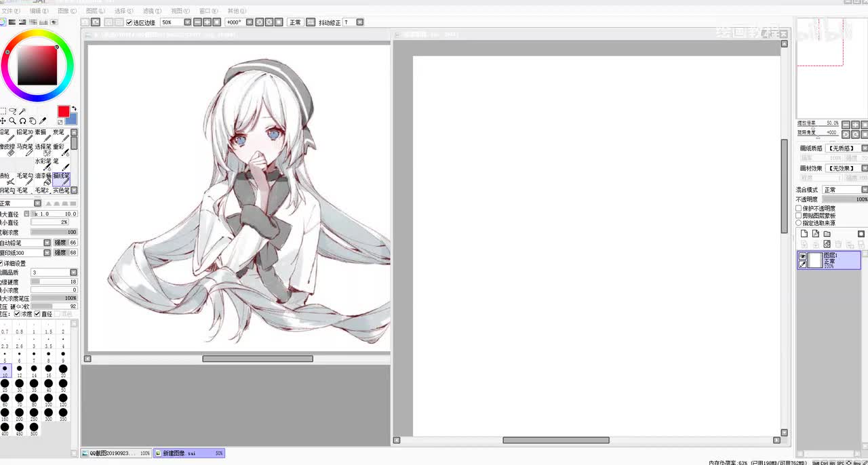Select the 铅笔30 brush
Viewport: 868px width, 465px height.
25,136
